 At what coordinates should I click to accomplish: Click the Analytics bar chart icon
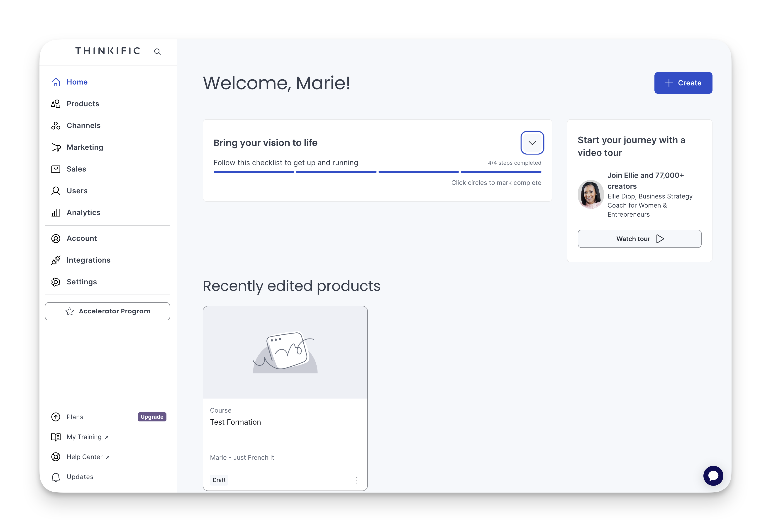click(56, 213)
